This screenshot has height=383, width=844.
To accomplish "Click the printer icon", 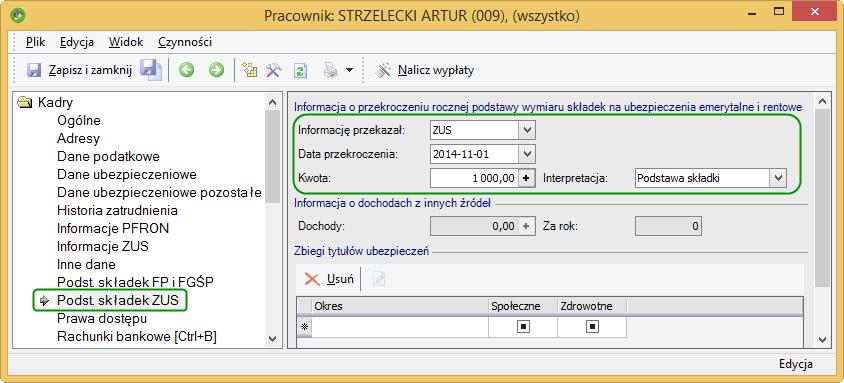I will pos(330,70).
